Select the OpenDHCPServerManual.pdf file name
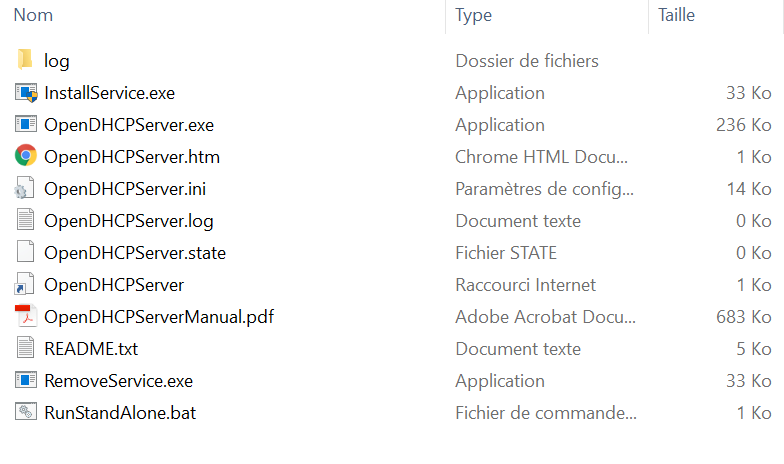 [x=159, y=317]
